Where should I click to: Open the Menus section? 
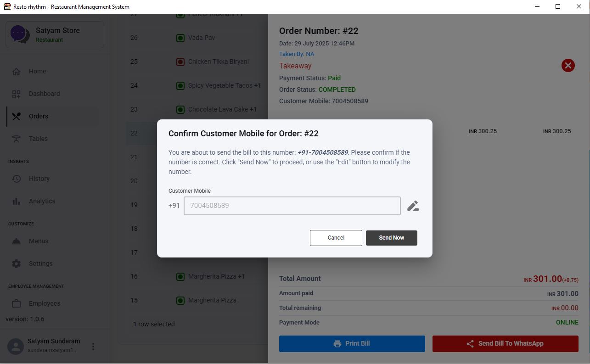click(x=39, y=241)
